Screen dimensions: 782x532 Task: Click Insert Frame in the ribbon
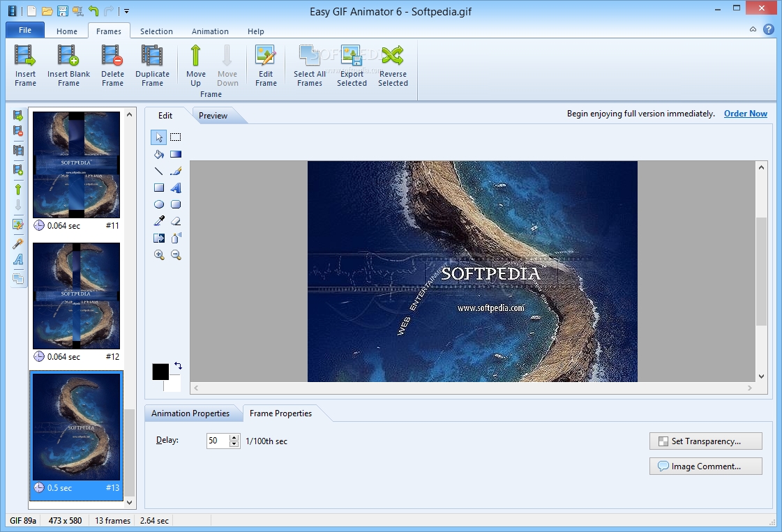click(25, 66)
